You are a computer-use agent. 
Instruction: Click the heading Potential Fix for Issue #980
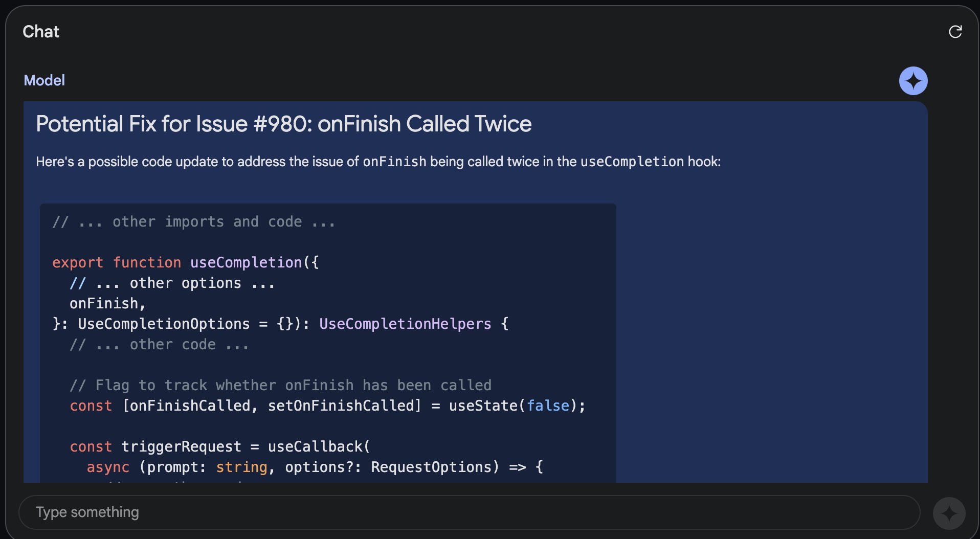(x=283, y=124)
